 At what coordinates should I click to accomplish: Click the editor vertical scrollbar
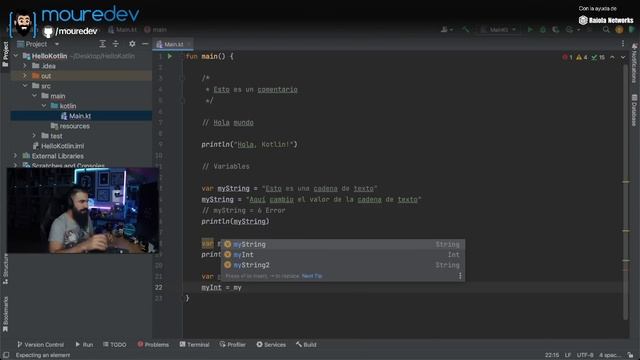625,192
